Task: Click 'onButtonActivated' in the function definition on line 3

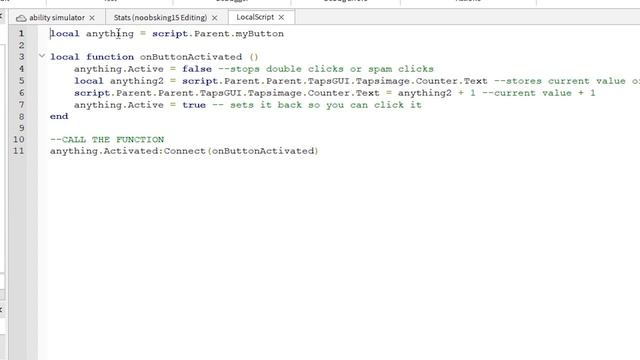Action: point(191,57)
